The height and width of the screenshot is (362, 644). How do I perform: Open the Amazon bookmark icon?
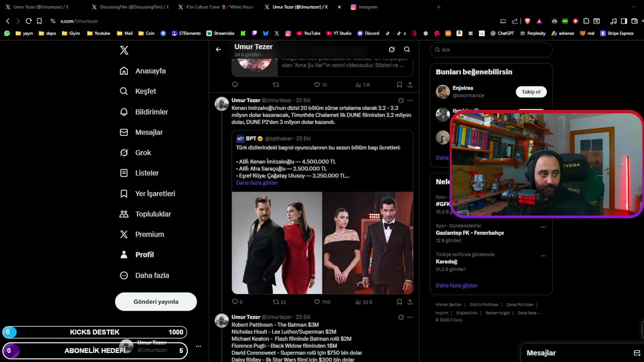459,33
